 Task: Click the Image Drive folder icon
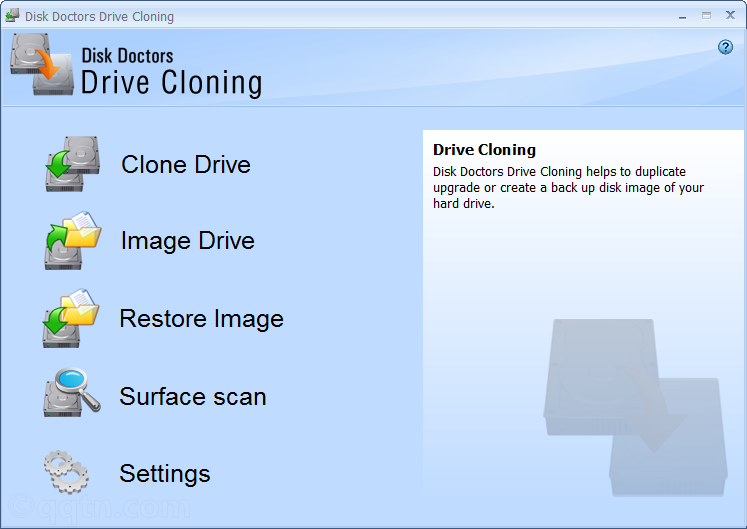[x=73, y=241]
